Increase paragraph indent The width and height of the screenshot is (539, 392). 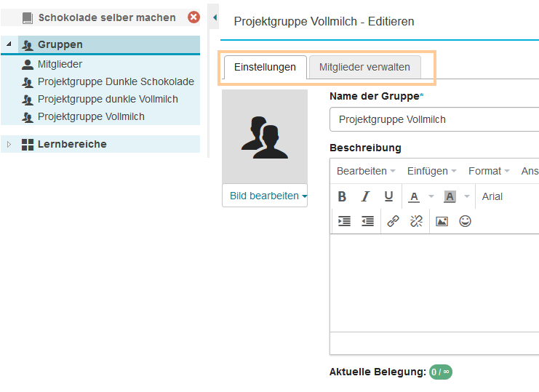344,221
